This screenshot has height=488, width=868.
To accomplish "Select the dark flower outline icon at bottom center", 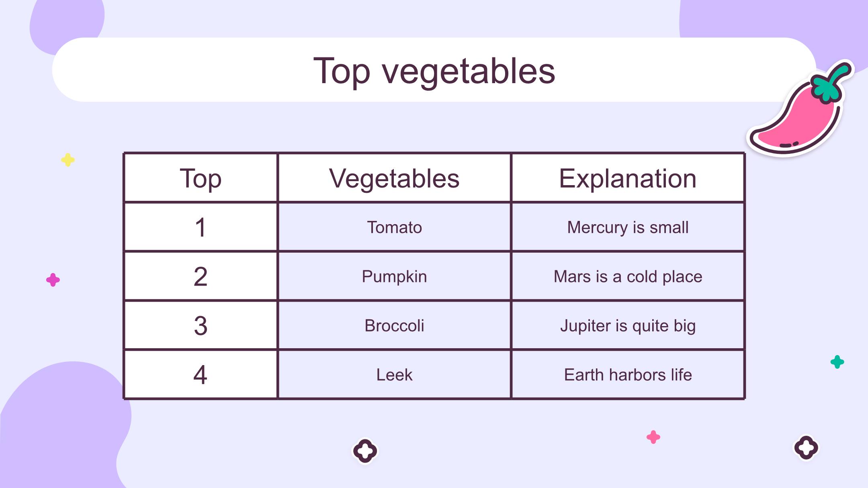I will tap(365, 451).
